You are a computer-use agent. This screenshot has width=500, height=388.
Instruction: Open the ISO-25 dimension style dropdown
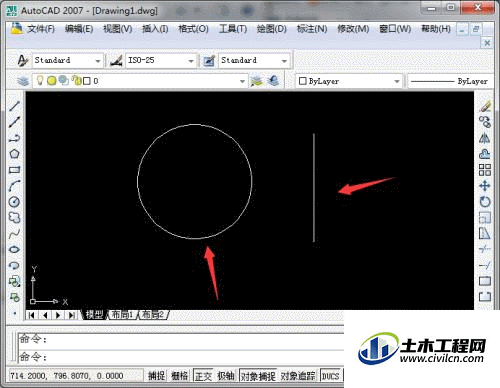coord(191,61)
